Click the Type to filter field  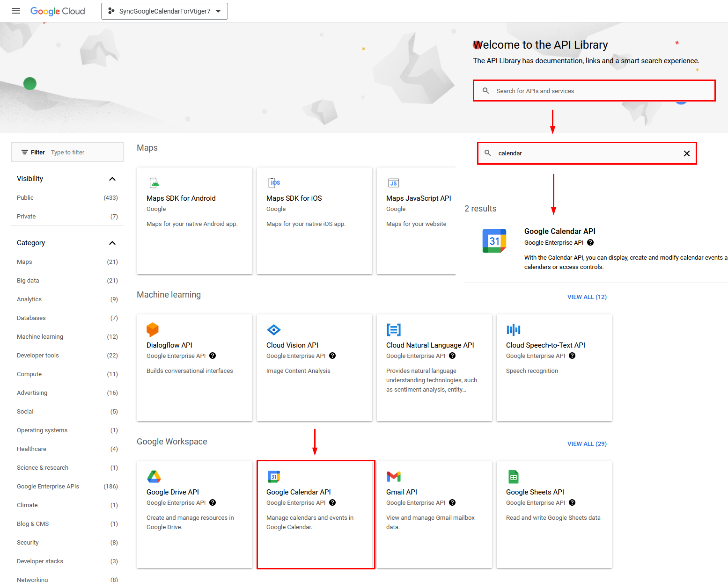coord(84,153)
